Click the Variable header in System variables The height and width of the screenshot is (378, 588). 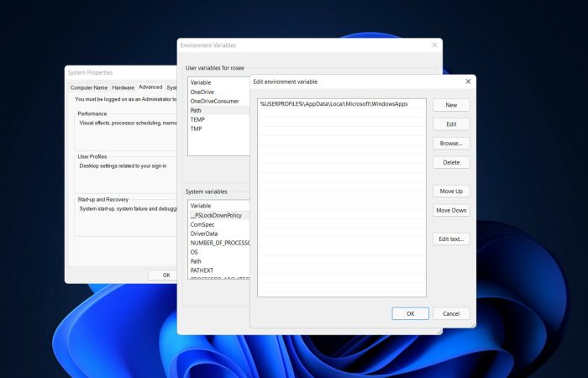coord(218,206)
